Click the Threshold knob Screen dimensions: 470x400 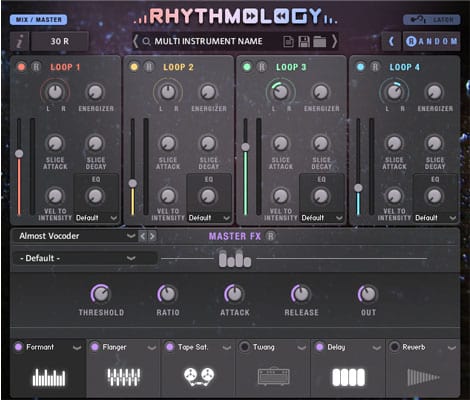pyautogui.click(x=101, y=294)
